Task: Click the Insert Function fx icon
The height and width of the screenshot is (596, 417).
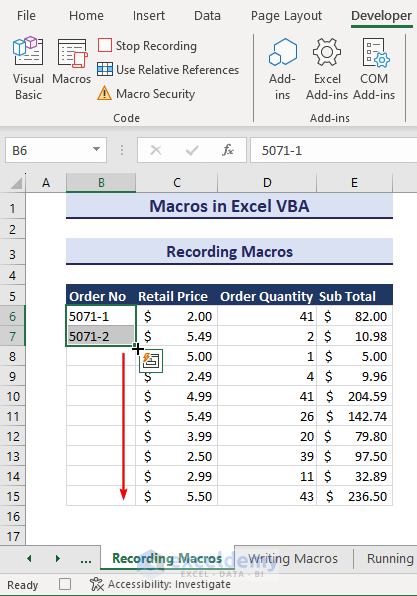Action: click(x=228, y=151)
